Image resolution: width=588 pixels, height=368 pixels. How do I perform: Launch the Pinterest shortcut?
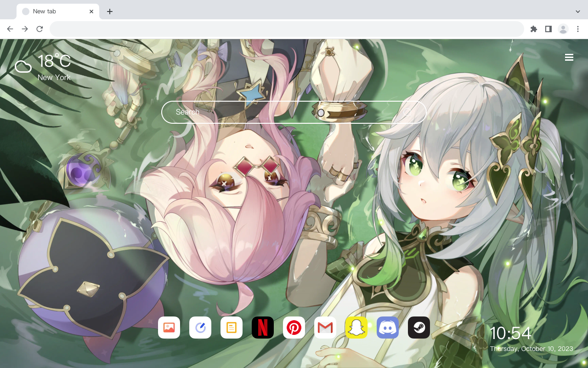[294, 328]
